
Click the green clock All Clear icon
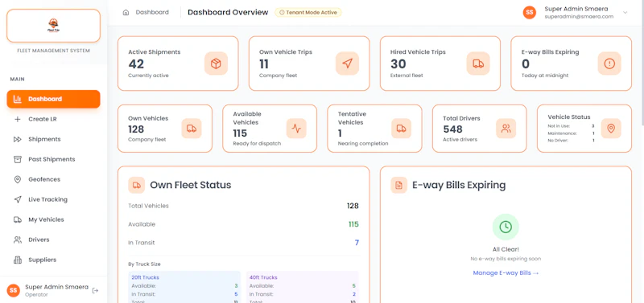point(506,227)
